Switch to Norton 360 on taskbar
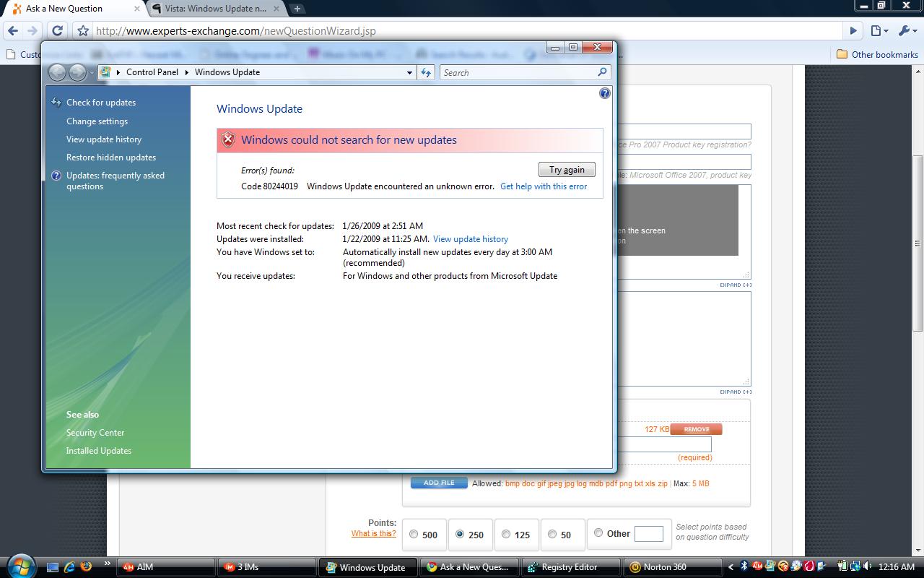This screenshot has height=578, width=924. pyautogui.click(x=673, y=567)
